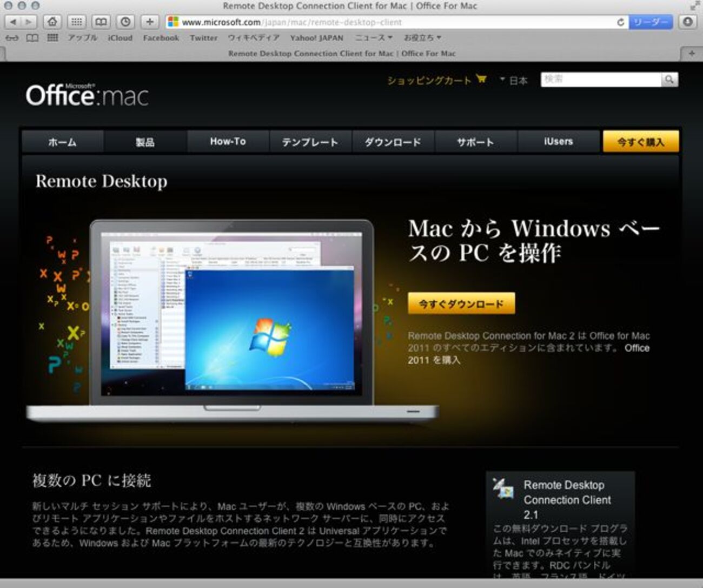Open the downloads button beside the Reader button
The image size is (703, 588).
click(x=687, y=22)
